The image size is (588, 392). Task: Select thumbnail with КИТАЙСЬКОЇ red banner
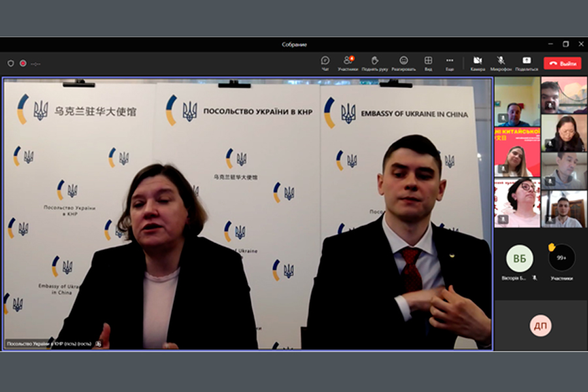[x=517, y=152]
